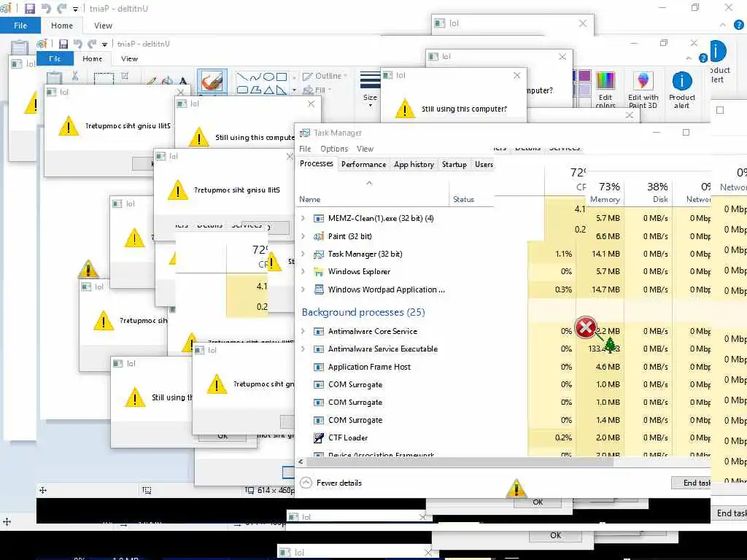Expand Antimalware Core Service row
Screen dimensions: 747x560
303,331
